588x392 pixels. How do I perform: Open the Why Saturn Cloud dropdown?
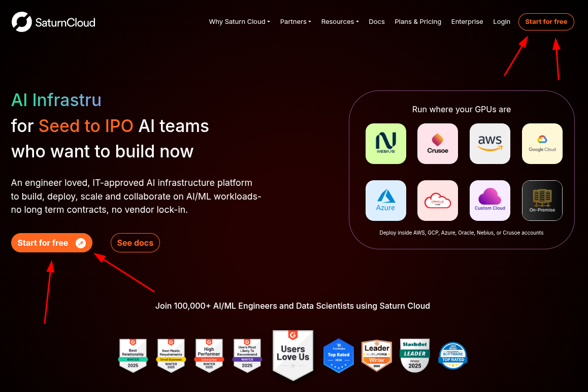239,21
